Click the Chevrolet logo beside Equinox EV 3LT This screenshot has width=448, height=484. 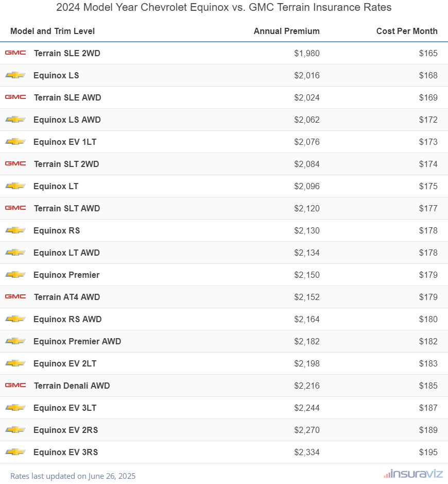coord(15,407)
